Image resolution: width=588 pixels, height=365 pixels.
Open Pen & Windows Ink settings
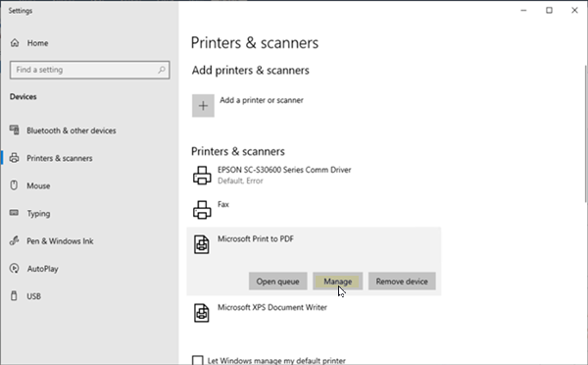pyautogui.click(x=60, y=241)
